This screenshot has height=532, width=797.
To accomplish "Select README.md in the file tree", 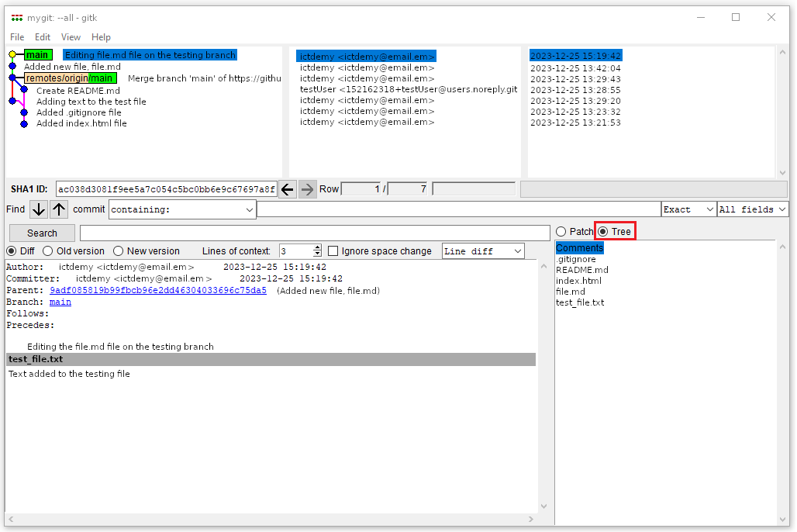I will pyautogui.click(x=581, y=270).
